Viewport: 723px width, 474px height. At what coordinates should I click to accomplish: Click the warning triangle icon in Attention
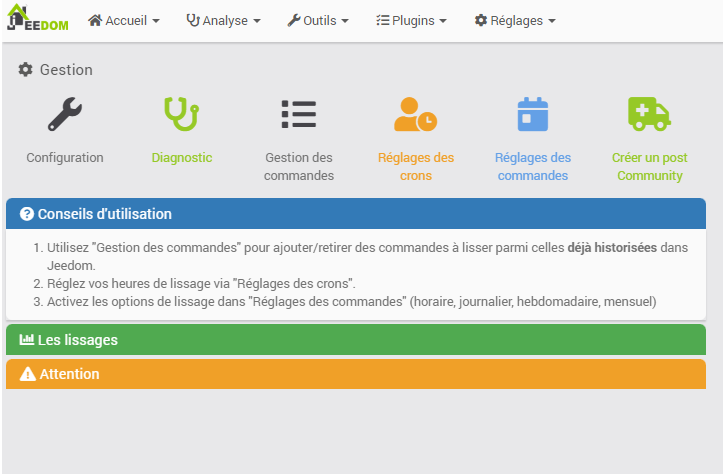coord(28,374)
